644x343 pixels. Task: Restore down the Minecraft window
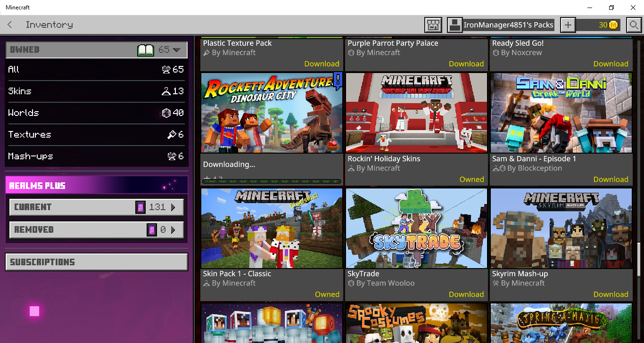[611, 8]
